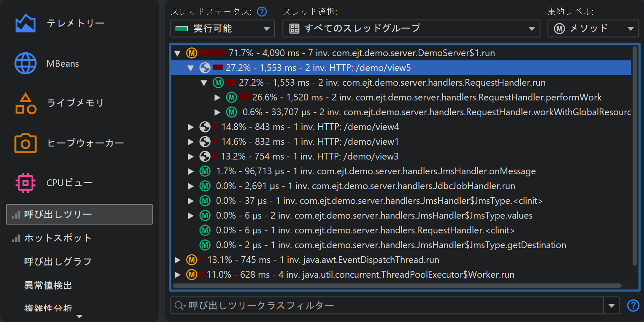Open the 呼び出しグラフ view
Screen dimensions: 644x322
click(58, 262)
